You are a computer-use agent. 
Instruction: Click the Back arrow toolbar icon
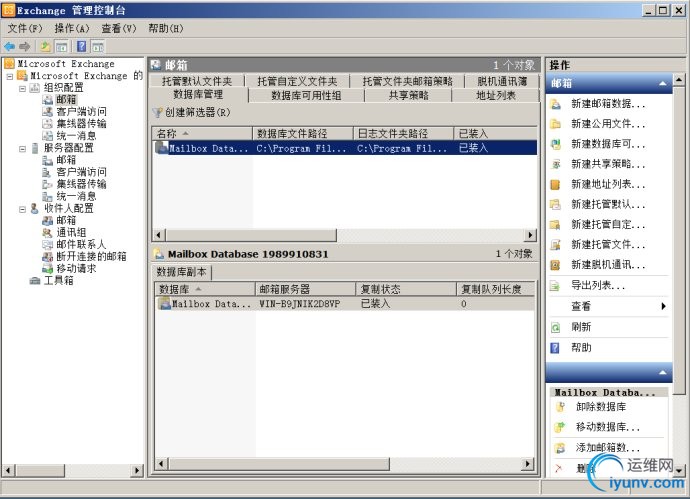coord(9,46)
